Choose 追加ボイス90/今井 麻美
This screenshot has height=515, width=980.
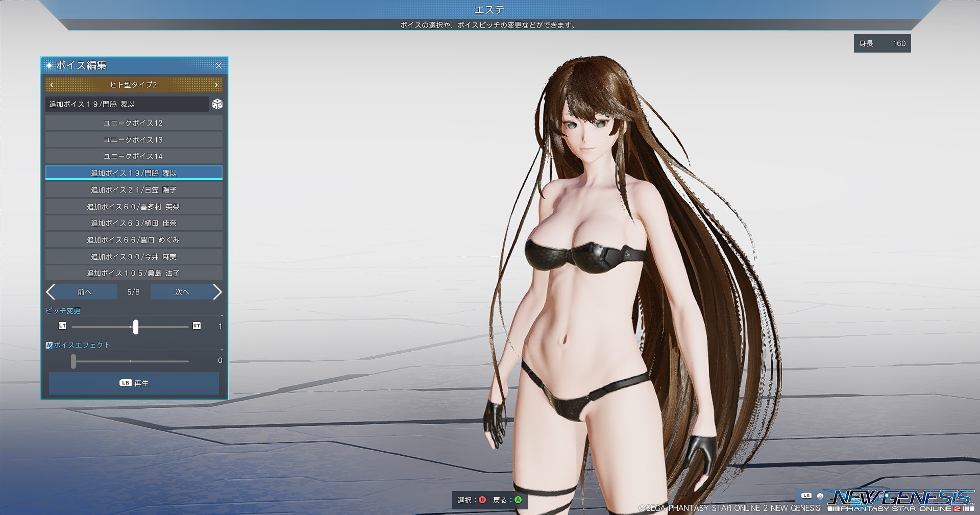(134, 257)
